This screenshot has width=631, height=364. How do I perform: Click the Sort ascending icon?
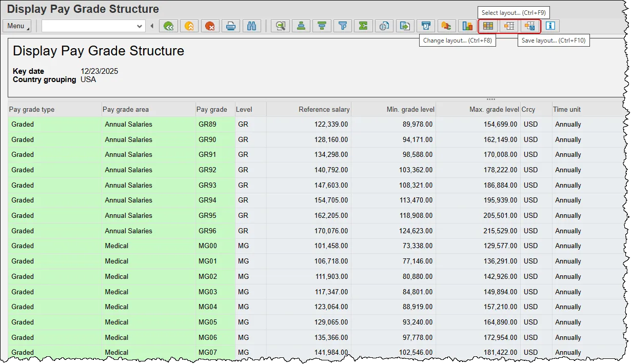(301, 26)
